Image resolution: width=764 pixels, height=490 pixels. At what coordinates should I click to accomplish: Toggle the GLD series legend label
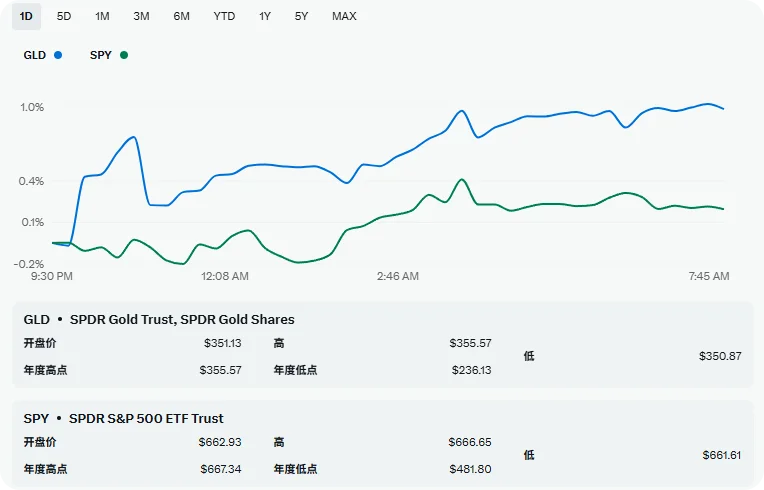pyautogui.click(x=35, y=55)
